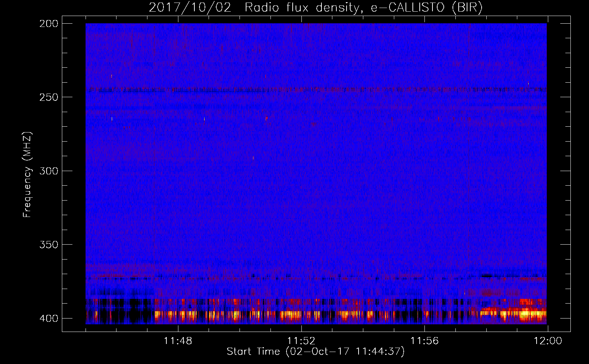Click the 11:52 time tick label
This screenshot has width=589, height=364.
[301, 341]
